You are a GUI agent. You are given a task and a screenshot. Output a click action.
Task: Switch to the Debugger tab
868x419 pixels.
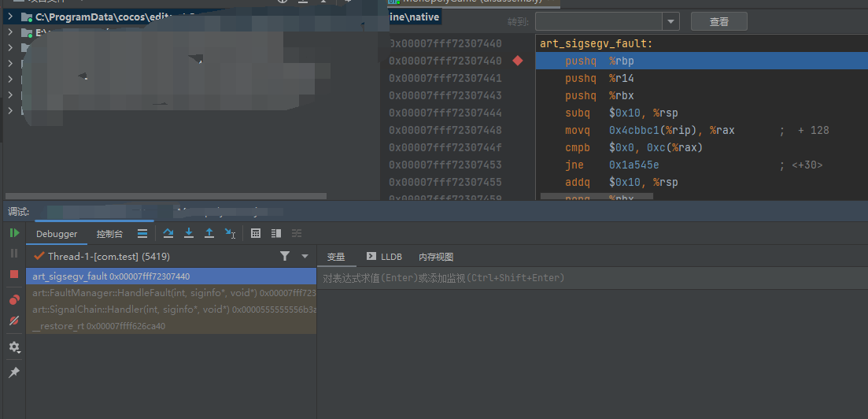(57, 234)
